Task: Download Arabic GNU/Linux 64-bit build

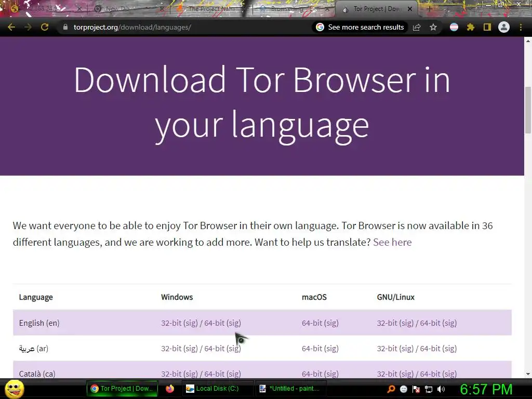Action: [x=430, y=349]
